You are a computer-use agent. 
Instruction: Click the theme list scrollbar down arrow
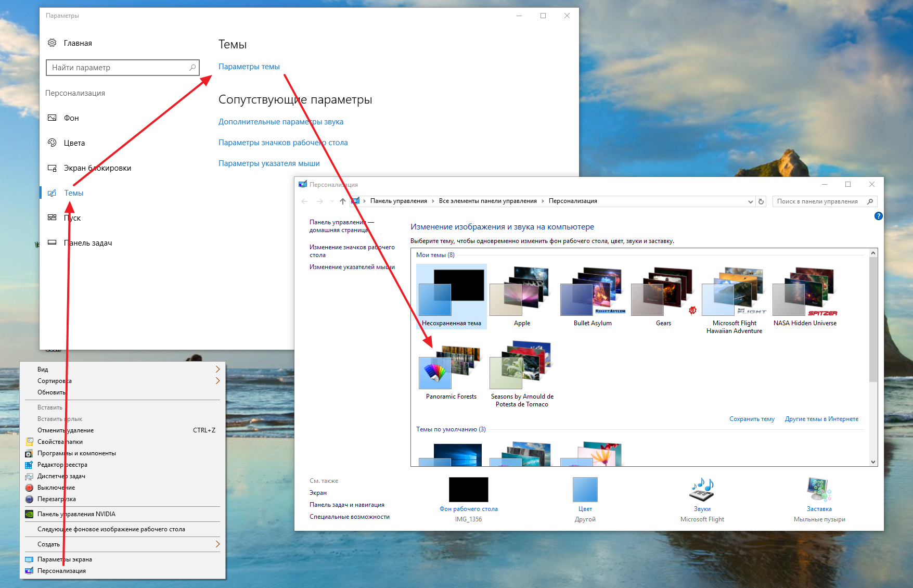tap(873, 462)
